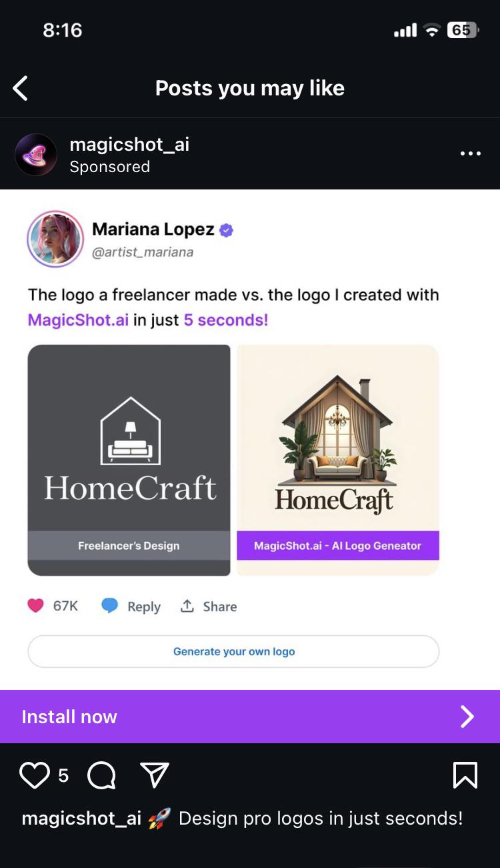
Task: Tap the Generate your own logo button
Action: pos(233,652)
